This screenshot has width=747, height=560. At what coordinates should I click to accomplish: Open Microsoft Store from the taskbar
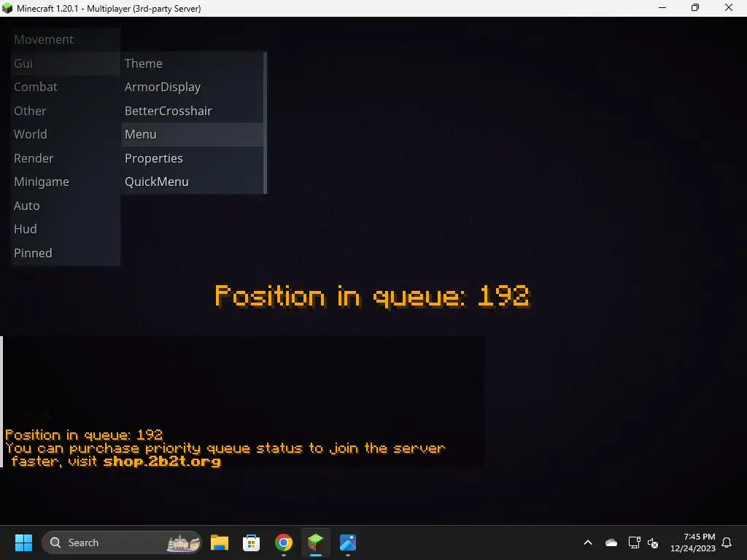(251, 542)
